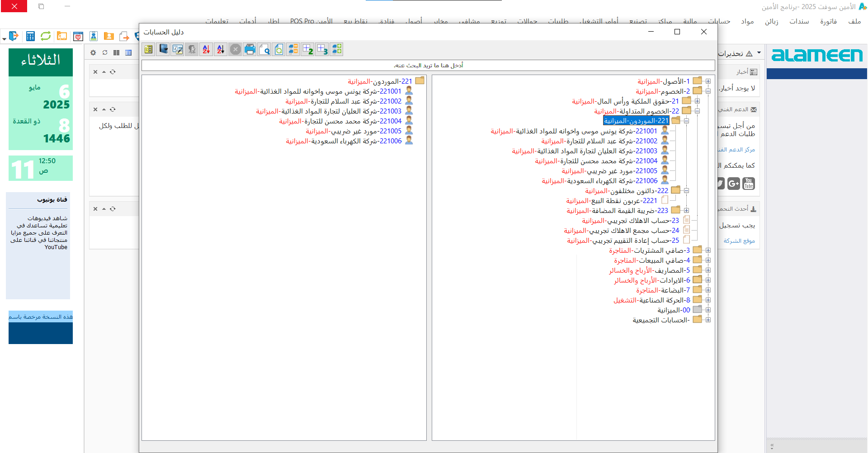Click the account search input field
This screenshot has height=453, width=868.
(428, 66)
